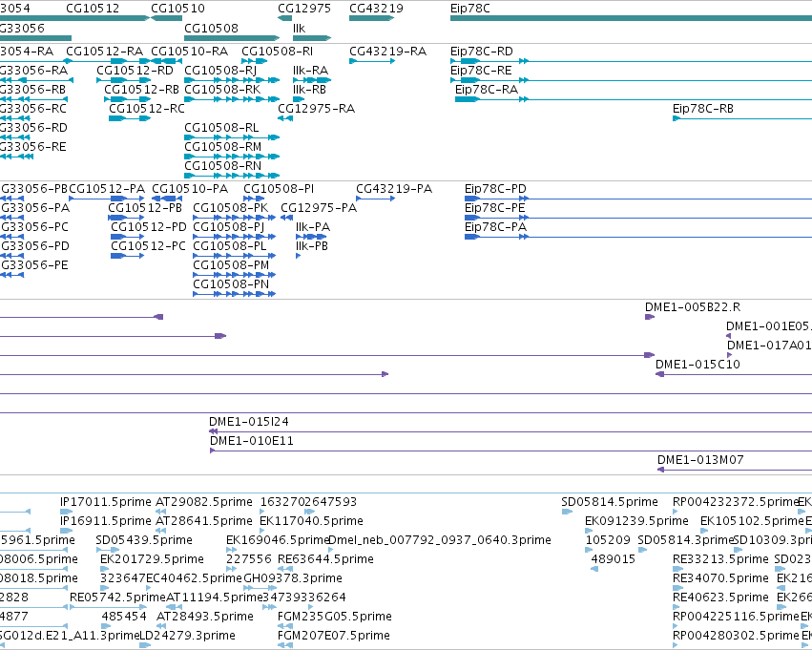Image resolution: width=812 pixels, height=650 pixels.
Task: Click protein CG43219-PA
Action: pos(394,189)
